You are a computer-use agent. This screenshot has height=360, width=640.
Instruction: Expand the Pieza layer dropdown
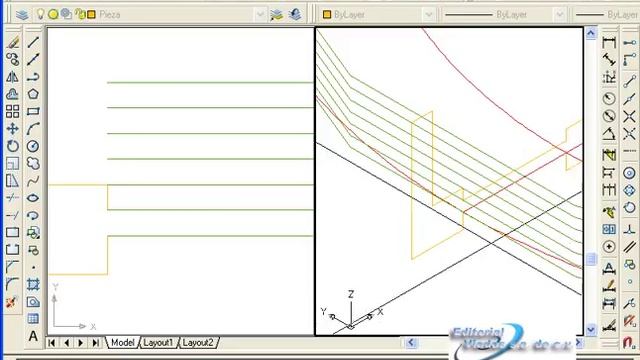point(260,15)
